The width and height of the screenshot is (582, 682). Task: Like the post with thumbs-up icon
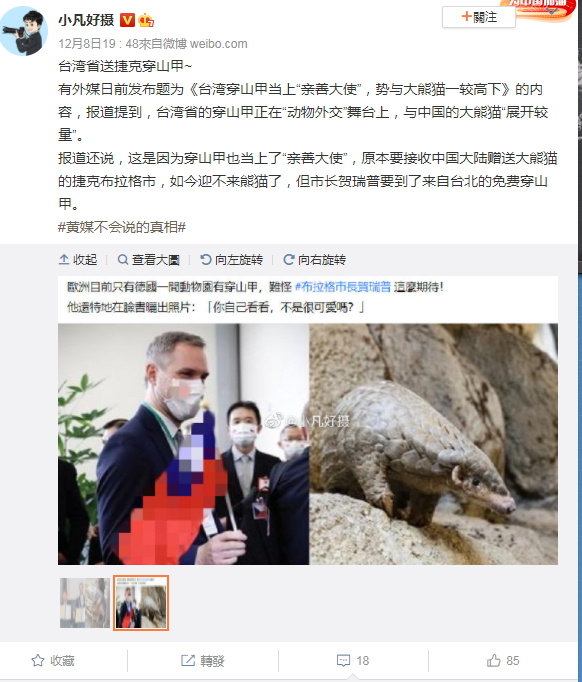494,661
